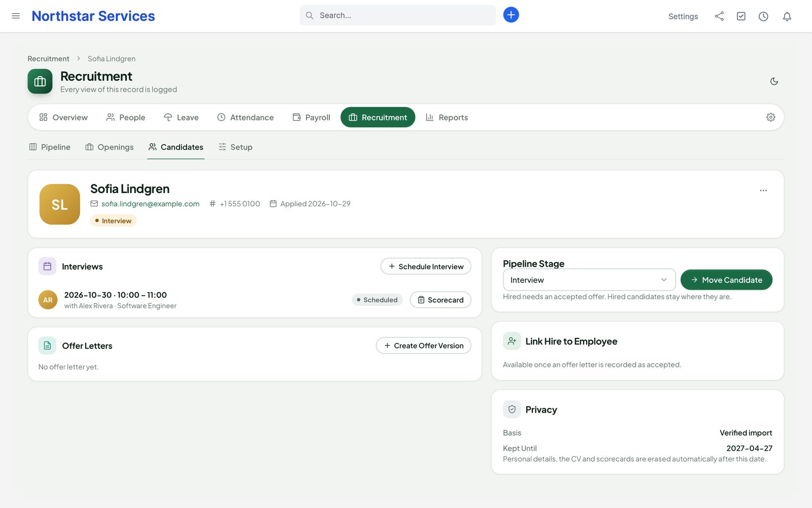Focus the Search input field

point(398,15)
